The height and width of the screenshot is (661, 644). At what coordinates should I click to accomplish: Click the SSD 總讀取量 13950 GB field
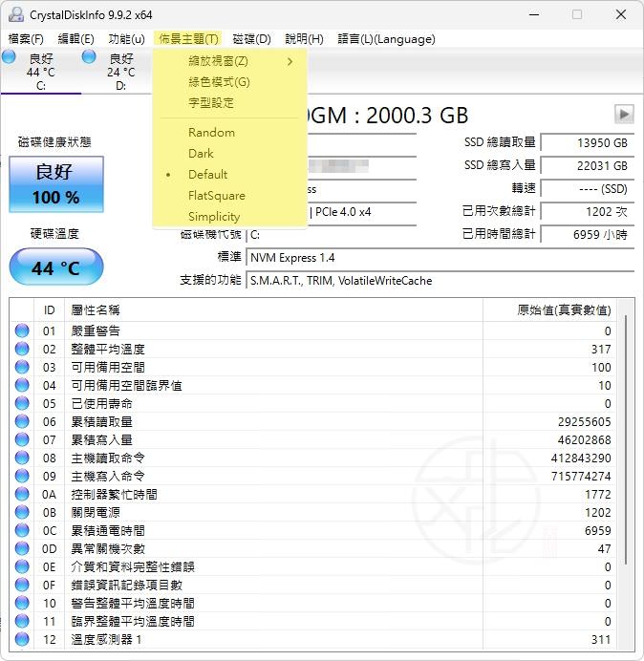tap(587, 143)
